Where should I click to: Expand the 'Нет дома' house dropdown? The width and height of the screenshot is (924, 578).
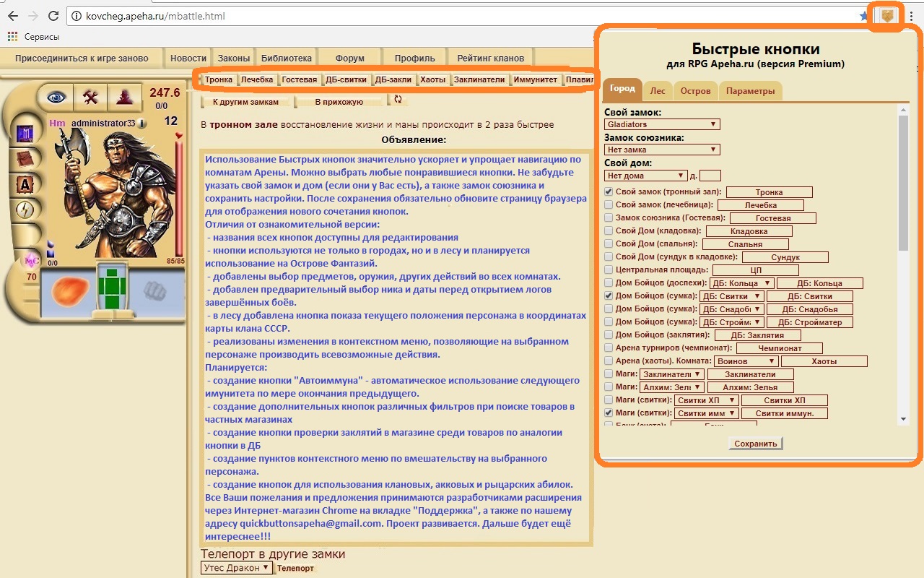(x=646, y=176)
